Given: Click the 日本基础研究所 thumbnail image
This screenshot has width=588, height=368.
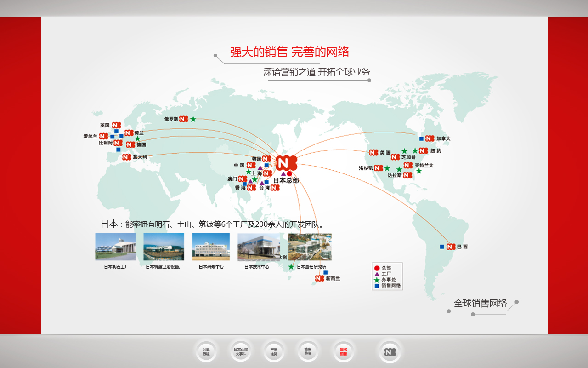Looking at the screenshot, I should pyautogui.click(x=310, y=247).
